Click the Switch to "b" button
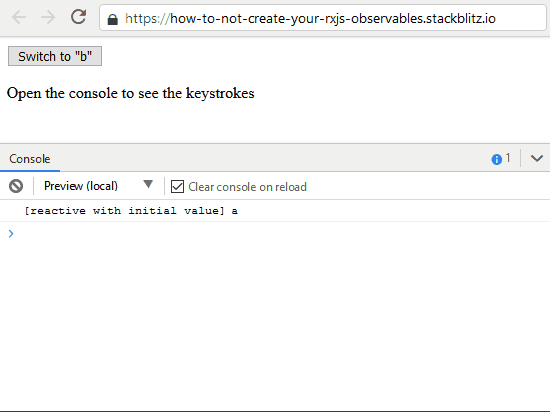 click(55, 56)
